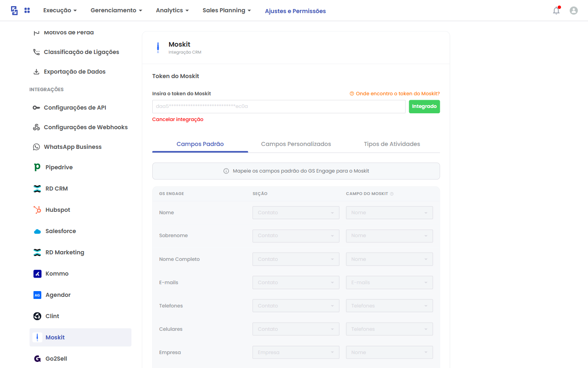Click the RD Marketing logo icon
Screen dimensions: 588x368
[37, 252]
